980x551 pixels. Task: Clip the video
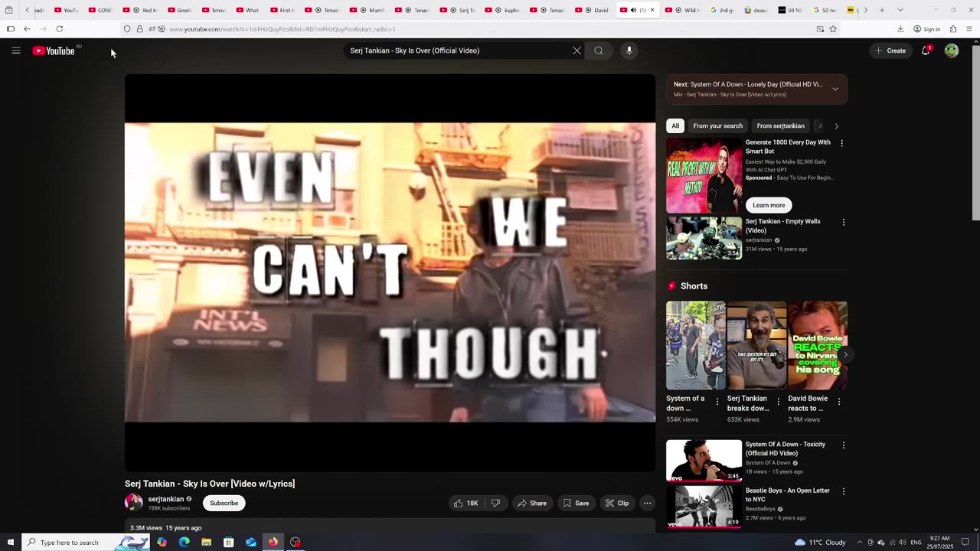(617, 503)
